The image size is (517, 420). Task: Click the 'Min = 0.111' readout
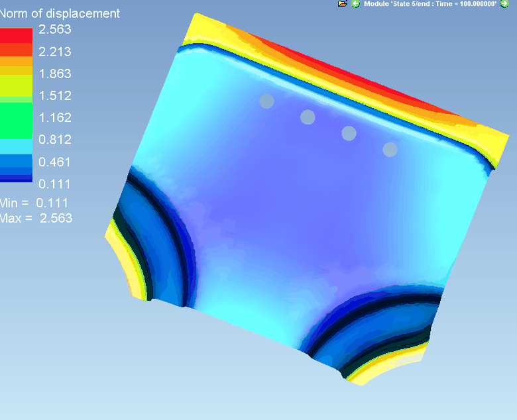tap(34, 203)
